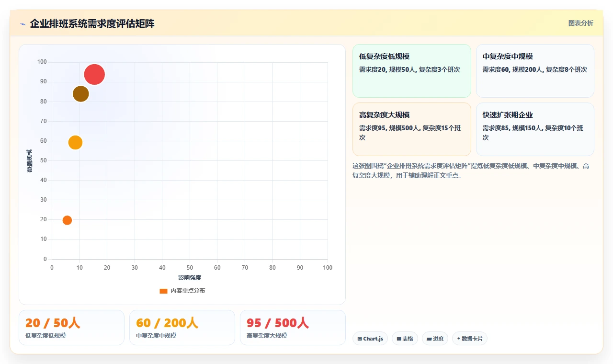Click the 60 / 200人 stat card
This screenshot has height=364, width=613.
(182, 328)
